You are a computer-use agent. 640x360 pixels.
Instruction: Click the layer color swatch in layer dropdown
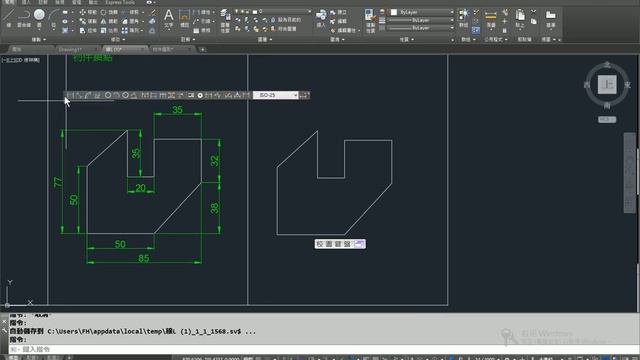[255, 11]
